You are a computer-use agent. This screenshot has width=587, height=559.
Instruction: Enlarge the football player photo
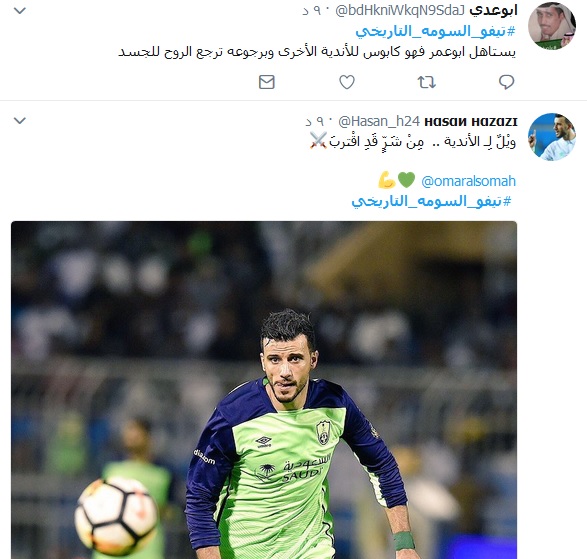(x=264, y=390)
